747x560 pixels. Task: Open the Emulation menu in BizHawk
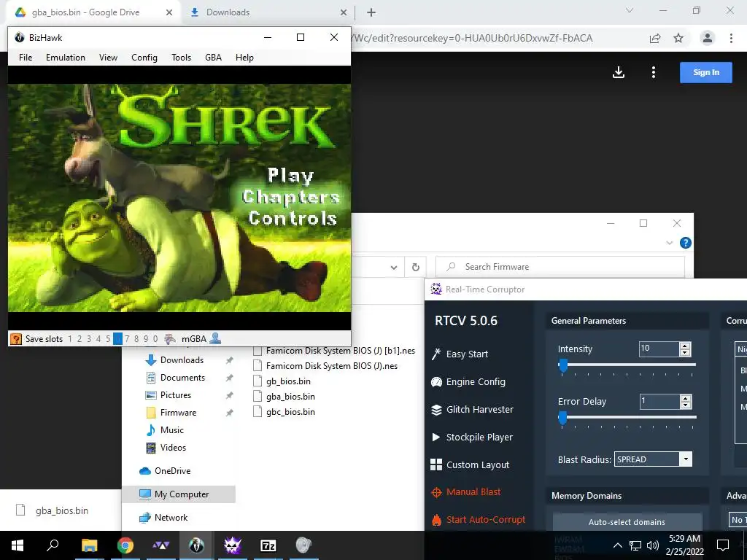point(66,58)
